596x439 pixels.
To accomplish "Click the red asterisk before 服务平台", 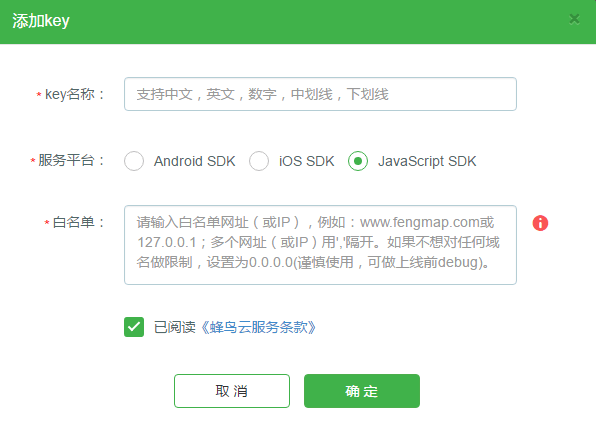I will tap(33, 161).
